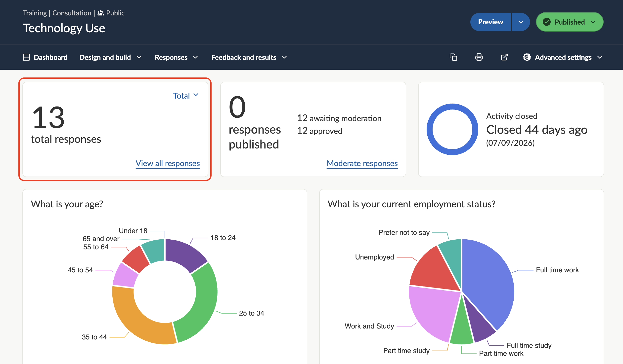Screen dimensions: 623x364
Task: Go to the Dashboard tab
Action: point(45,57)
